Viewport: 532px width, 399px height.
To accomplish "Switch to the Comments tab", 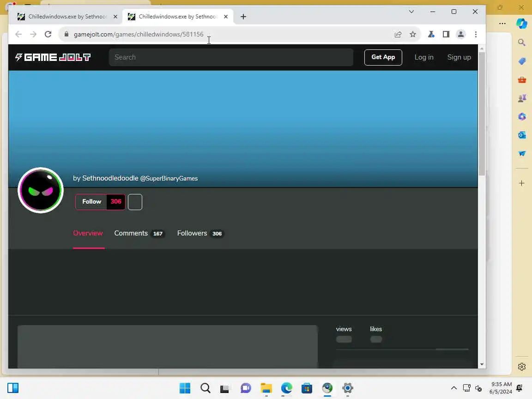I will coord(139,233).
